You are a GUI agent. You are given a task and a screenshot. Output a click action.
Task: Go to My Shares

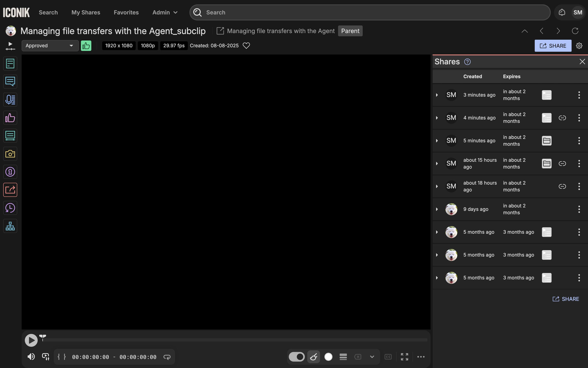86,12
